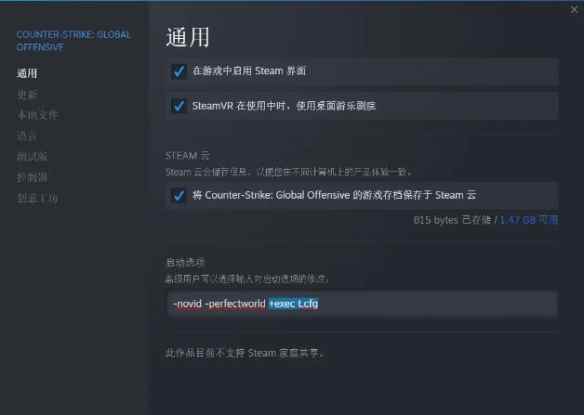The width and height of the screenshot is (584, 415).
Task: Toggle the SteamVR desktop game theatre checkbox
Action: [179, 106]
